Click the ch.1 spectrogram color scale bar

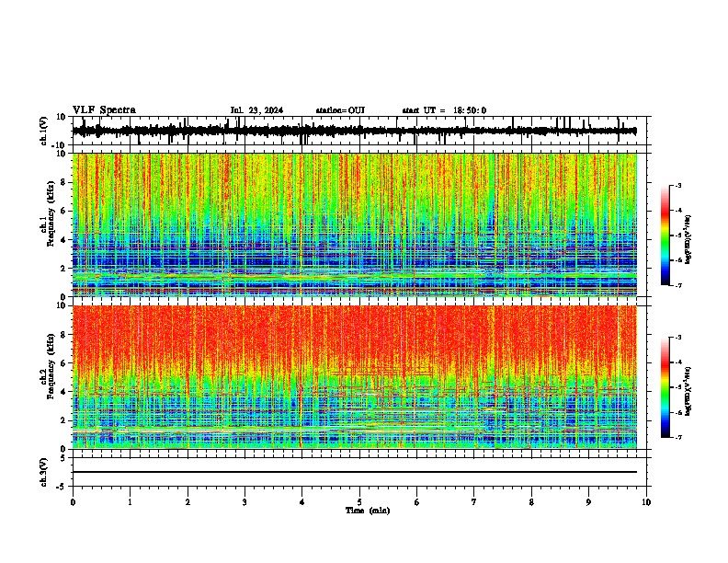click(x=665, y=236)
